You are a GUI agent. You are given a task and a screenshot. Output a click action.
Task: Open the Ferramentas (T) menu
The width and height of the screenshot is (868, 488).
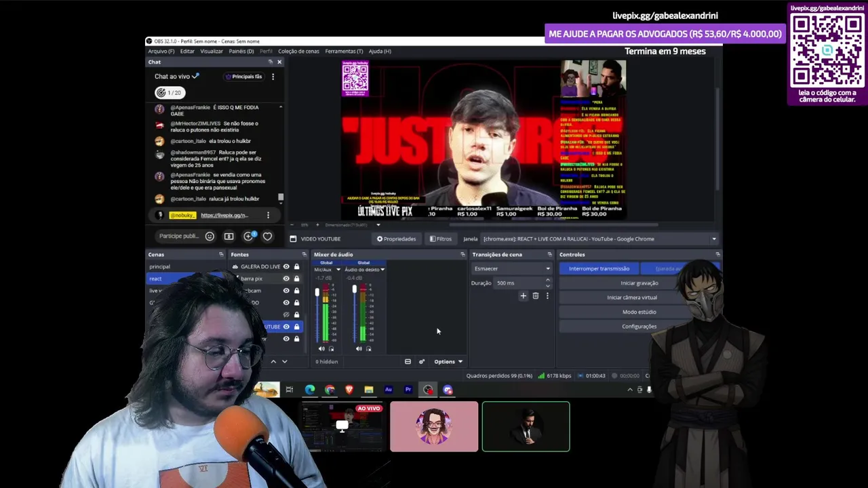click(344, 51)
